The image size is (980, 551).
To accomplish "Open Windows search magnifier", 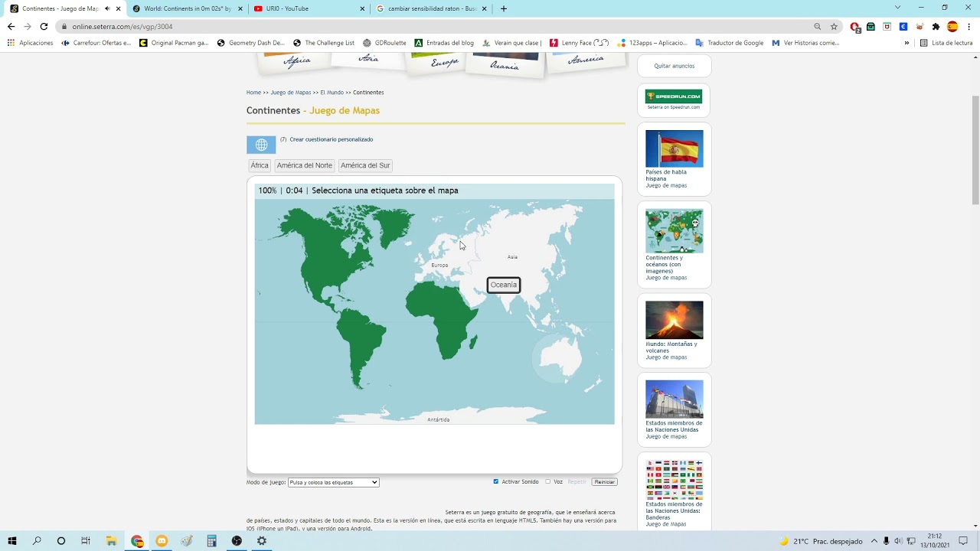I will [37, 541].
